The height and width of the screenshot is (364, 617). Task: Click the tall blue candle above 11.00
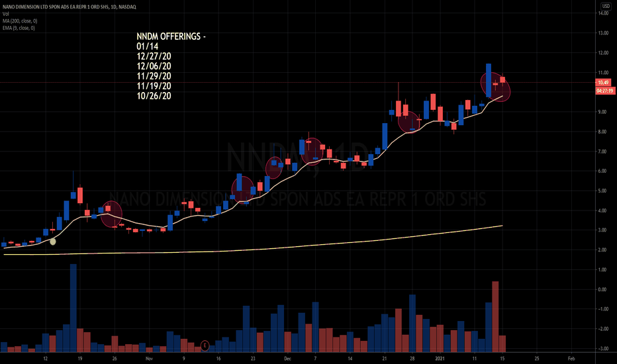tap(489, 80)
